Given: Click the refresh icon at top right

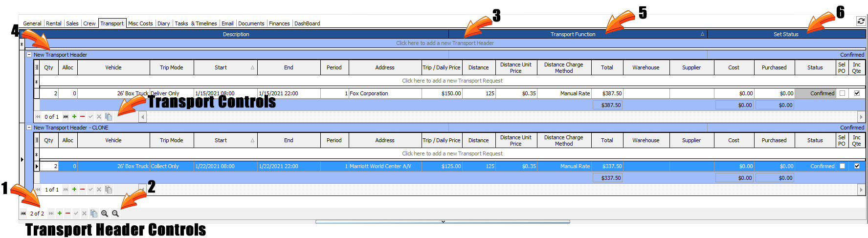Looking at the screenshot, I should (x=861, y=21).
